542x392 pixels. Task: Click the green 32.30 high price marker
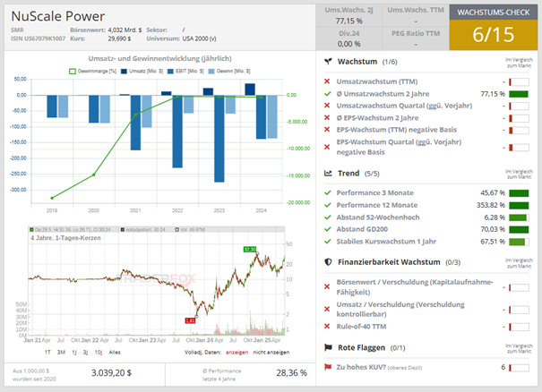pos(250,250)
